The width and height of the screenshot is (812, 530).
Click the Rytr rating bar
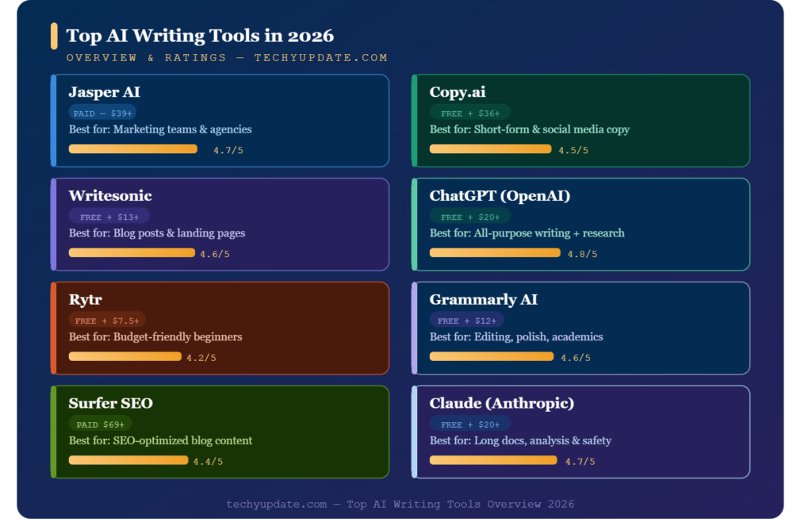(x=125, y=356)
